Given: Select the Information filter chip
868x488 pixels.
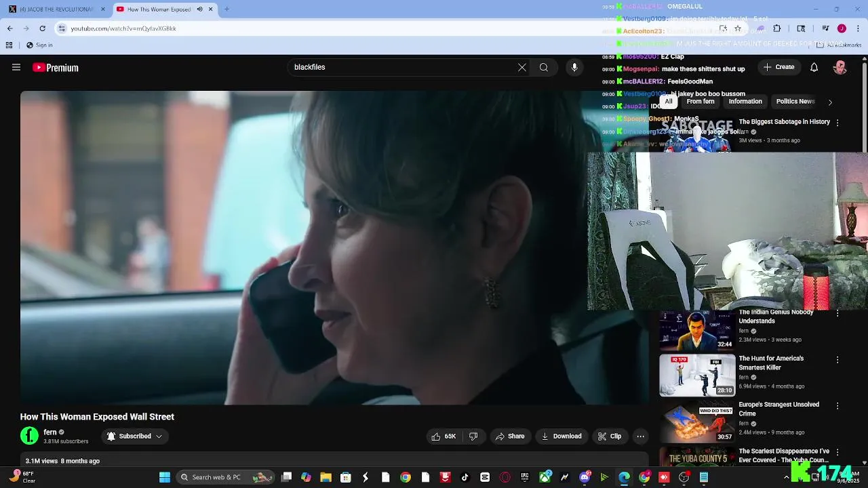Looking at the screenshot, I should tap(745, 102).
